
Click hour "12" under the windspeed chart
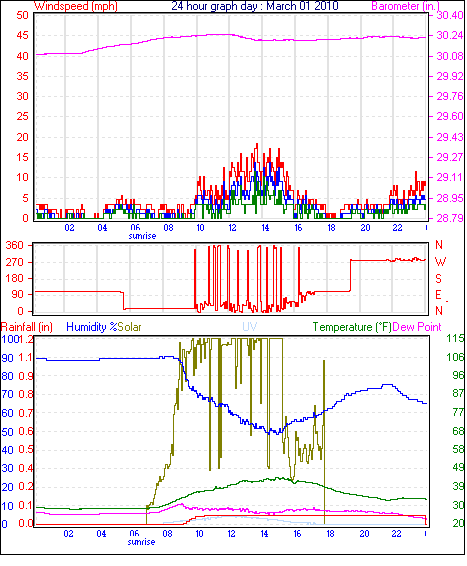[x=232, y=228]
